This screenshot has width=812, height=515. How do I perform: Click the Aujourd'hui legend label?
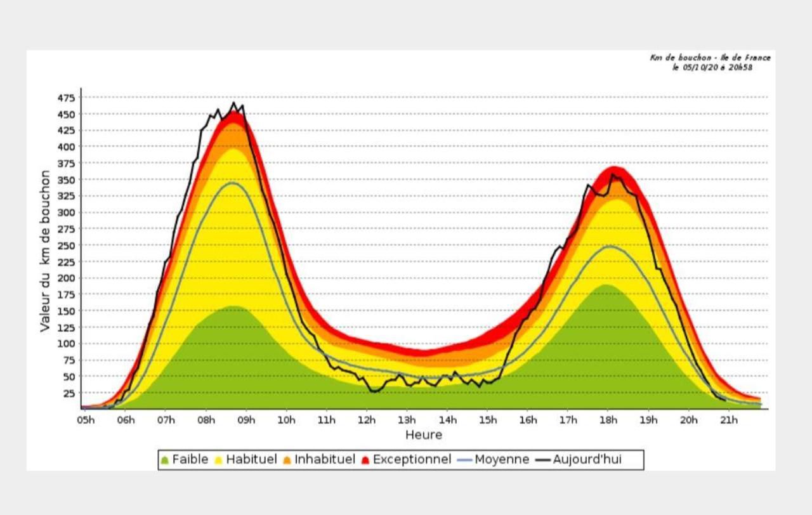[x=587, y=459]
